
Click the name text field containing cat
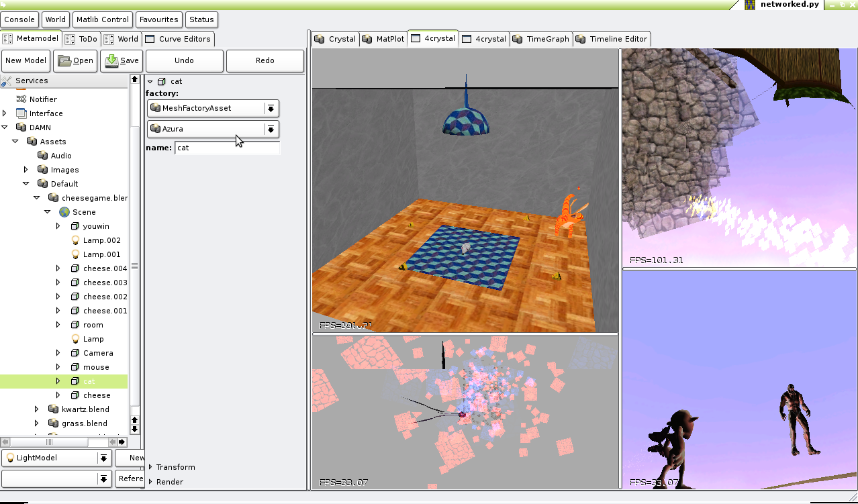tap(227, 148)
